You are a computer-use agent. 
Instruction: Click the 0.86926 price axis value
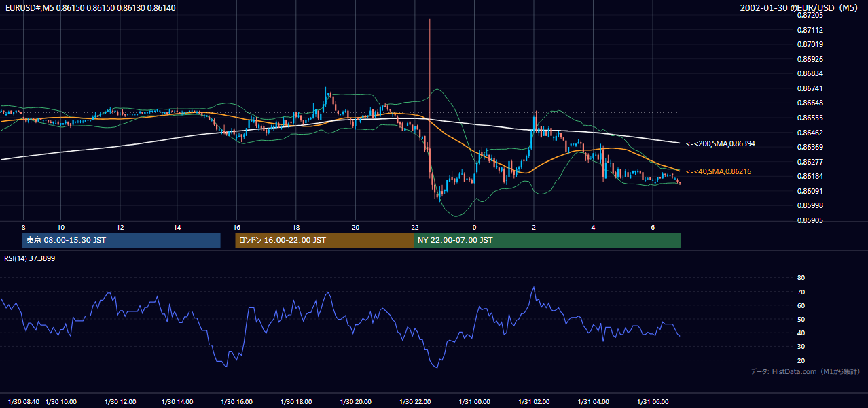[810, 59]
